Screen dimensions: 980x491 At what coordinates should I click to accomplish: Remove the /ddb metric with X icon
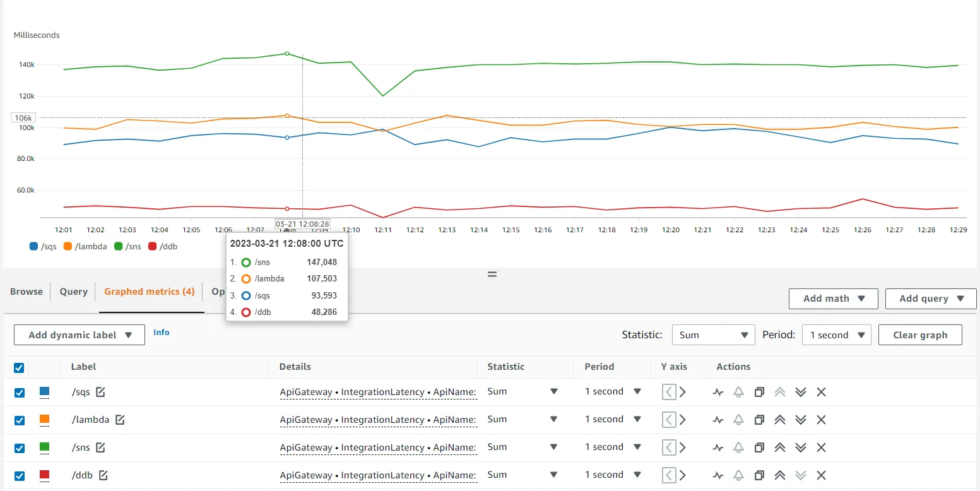click(821, 475)
